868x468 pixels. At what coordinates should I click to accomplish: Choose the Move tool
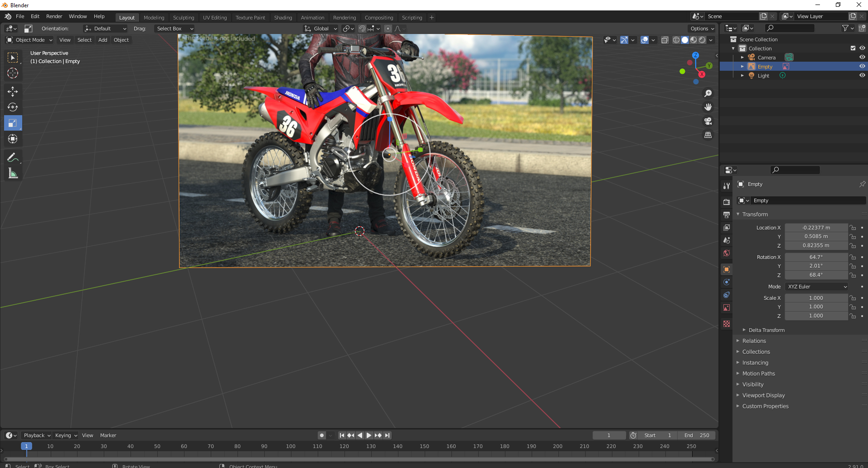coord(13,92)
